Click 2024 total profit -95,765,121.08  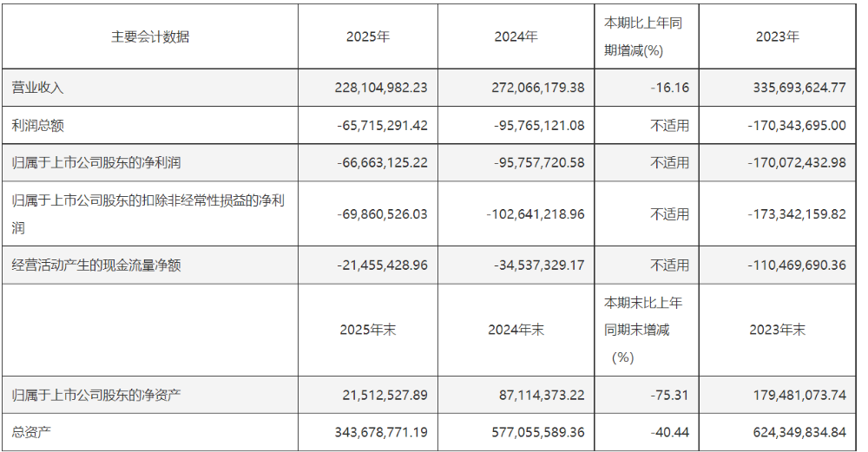tap(539, 126)
